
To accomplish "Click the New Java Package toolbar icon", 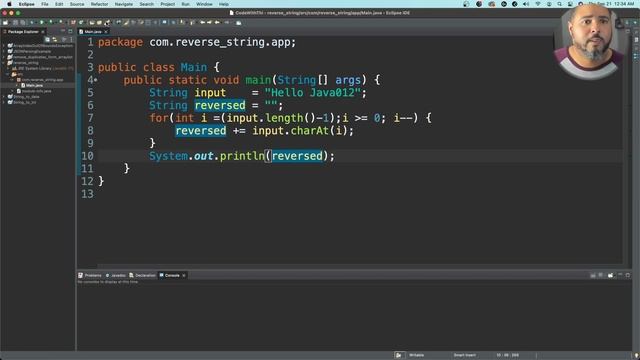I will [x=73, y=22].
